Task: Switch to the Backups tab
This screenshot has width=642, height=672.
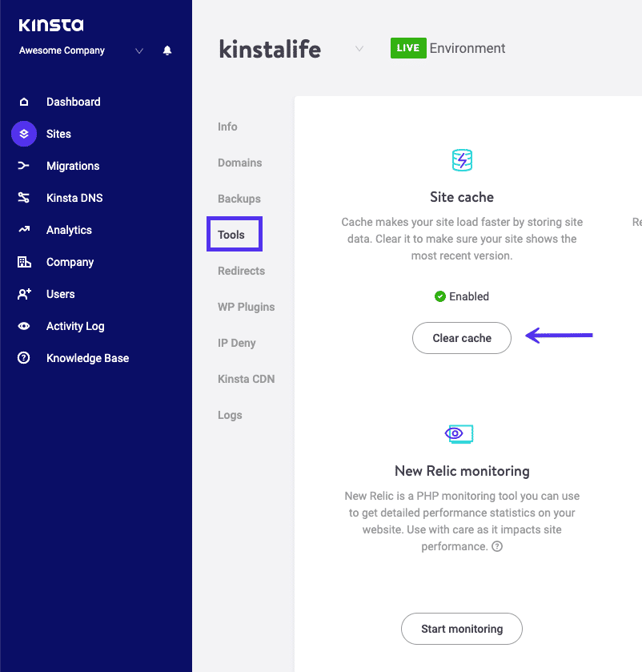Action: (238, 199)
